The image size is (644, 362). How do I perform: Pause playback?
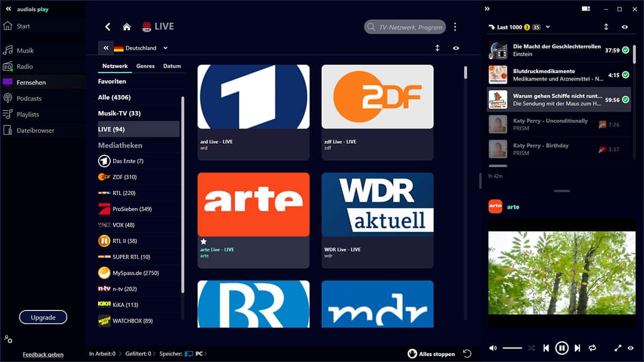tap(561, 348)
